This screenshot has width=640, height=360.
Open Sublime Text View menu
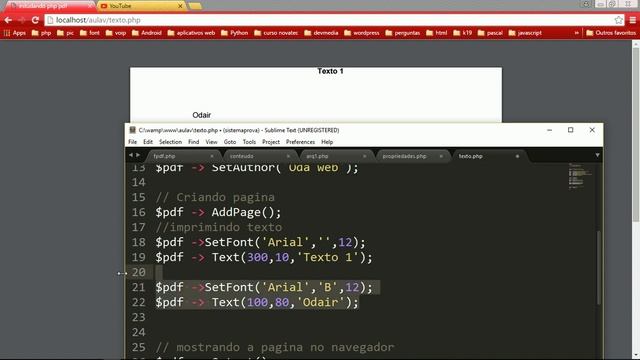pos(211,142)
